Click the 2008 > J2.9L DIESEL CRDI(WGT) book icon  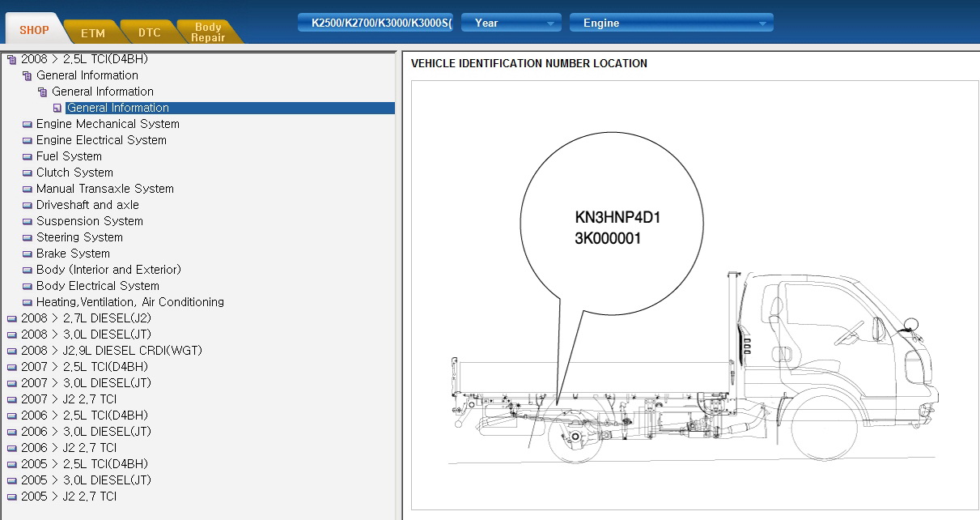[x=11, y=351]
